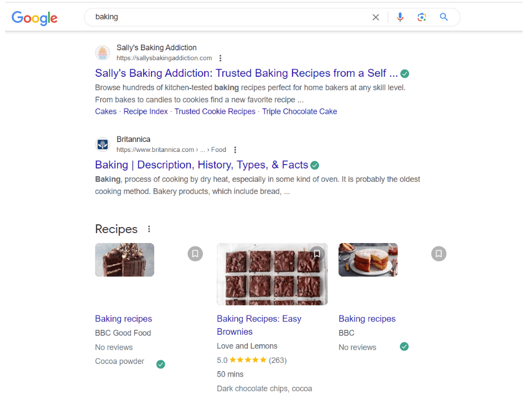Save the Easy Brownies recipe
Image resolution: width=532 pixels, height=406 pixels.
317,254
